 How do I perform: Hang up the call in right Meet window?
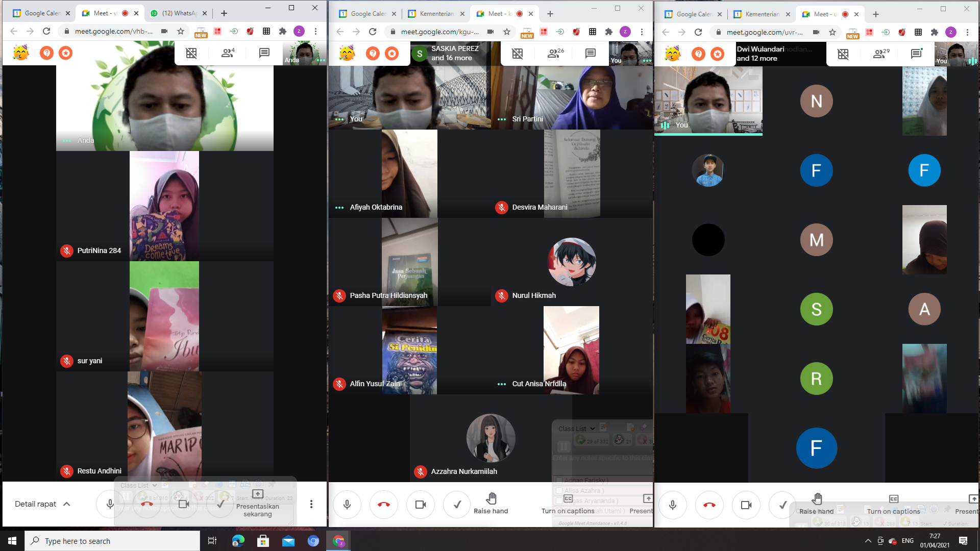pyautogui.click(x=709, y=505)
